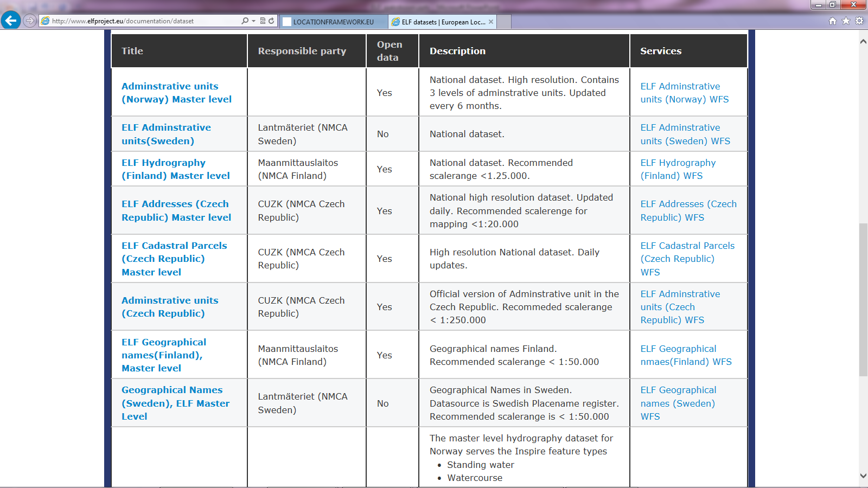Image resolution: width=868 pixels, height=488 pixels.
Task: Click 'Yes' in Adminstrative units (Norway) row
Action: [384, 93]
